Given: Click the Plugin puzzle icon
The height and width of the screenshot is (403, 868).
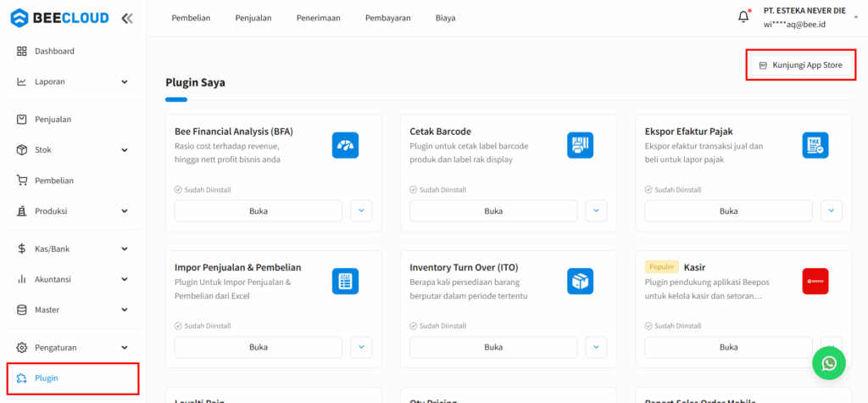Looking at the screenshot, I should tap(21, 378).
